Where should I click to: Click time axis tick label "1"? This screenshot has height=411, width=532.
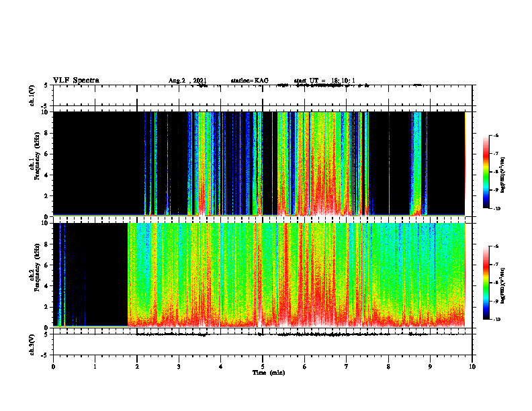tap(95, 367)
